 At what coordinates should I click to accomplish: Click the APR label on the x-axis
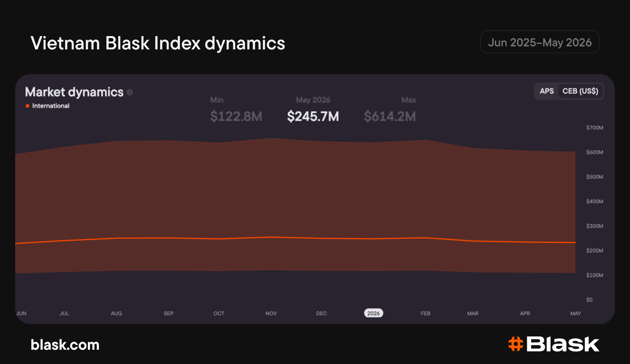525,314
